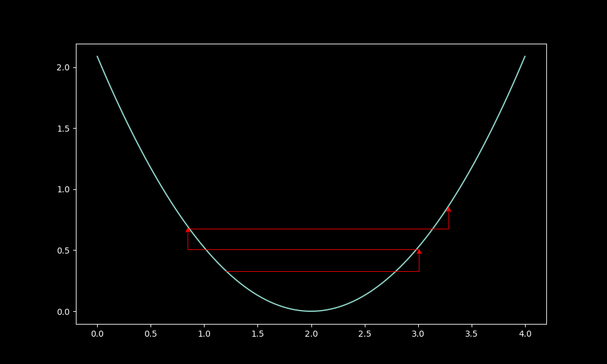Click the rightmost red arrow tip

(x=449, y=209)
